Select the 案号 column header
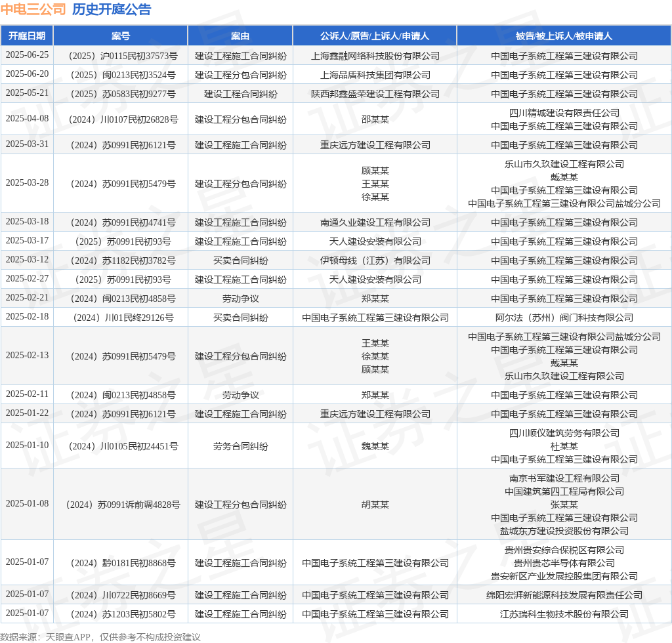This screenshot has width=672, height=643. [121, 36]
